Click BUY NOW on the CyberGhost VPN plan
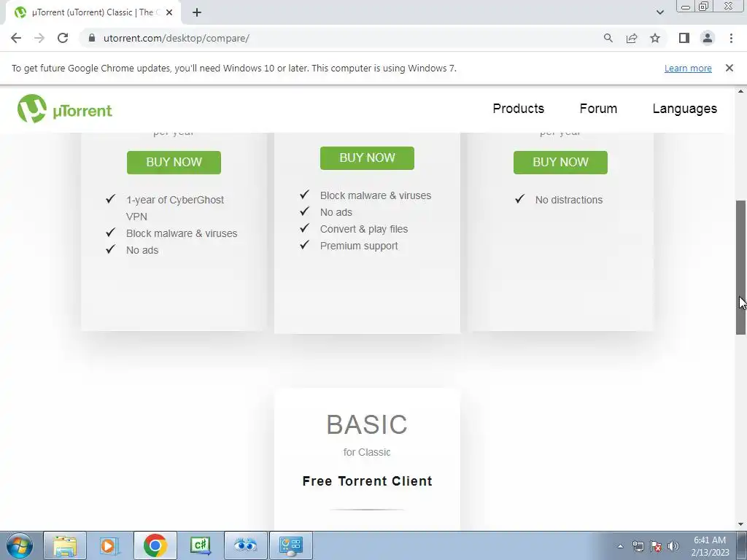 [174, 163]
